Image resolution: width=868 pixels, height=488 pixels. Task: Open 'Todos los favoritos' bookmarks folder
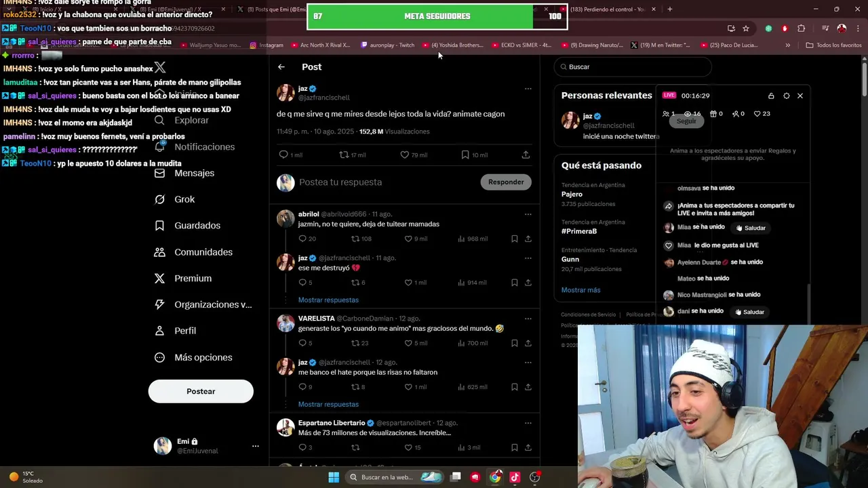(x=833, y=45)
